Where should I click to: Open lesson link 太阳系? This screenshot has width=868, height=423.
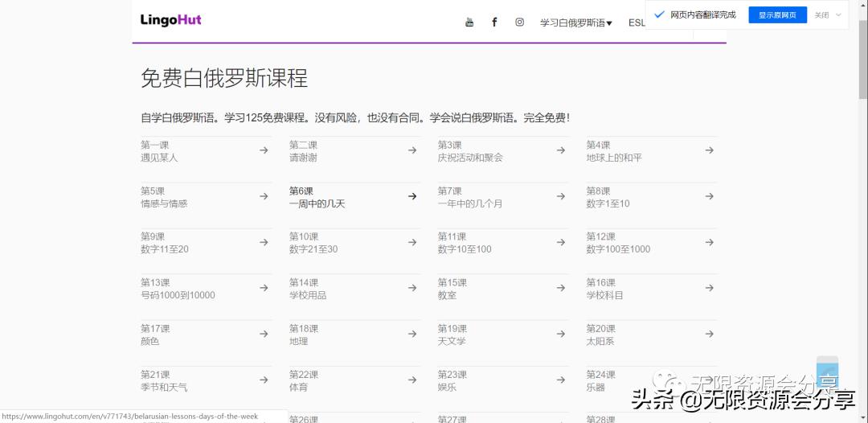coord(600,342)
